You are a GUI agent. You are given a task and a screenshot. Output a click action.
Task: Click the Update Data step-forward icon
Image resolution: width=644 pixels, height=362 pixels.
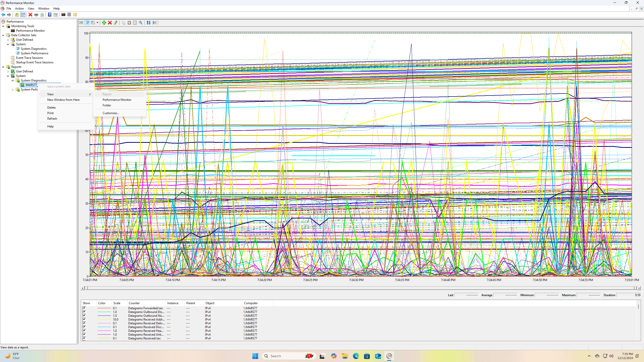[x=154, y=23]
